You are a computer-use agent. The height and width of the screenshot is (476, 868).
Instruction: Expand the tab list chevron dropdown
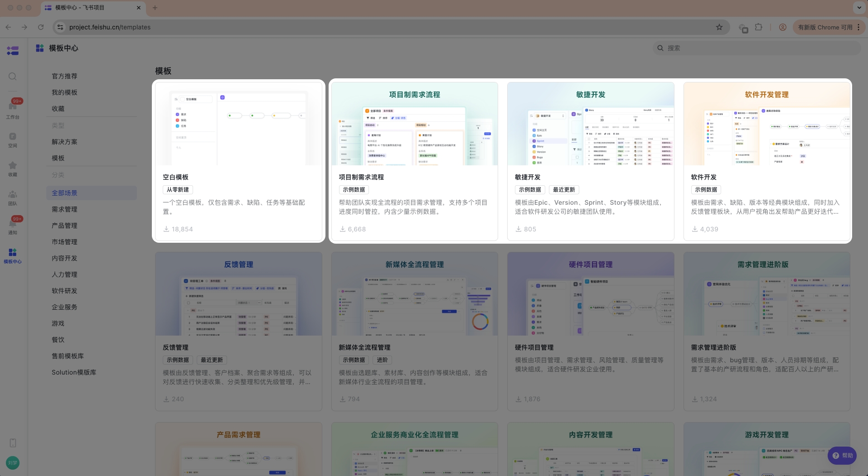point(859,8)
